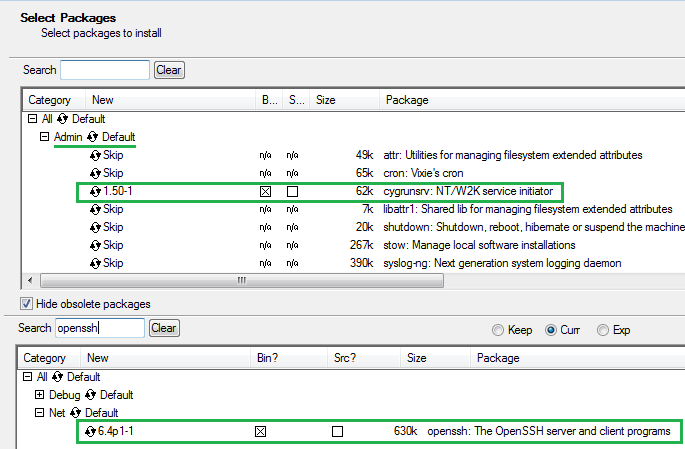Click the cycle icon beside attr Skip
Viewport: 685px width, 449px height.
click(96, 156)
